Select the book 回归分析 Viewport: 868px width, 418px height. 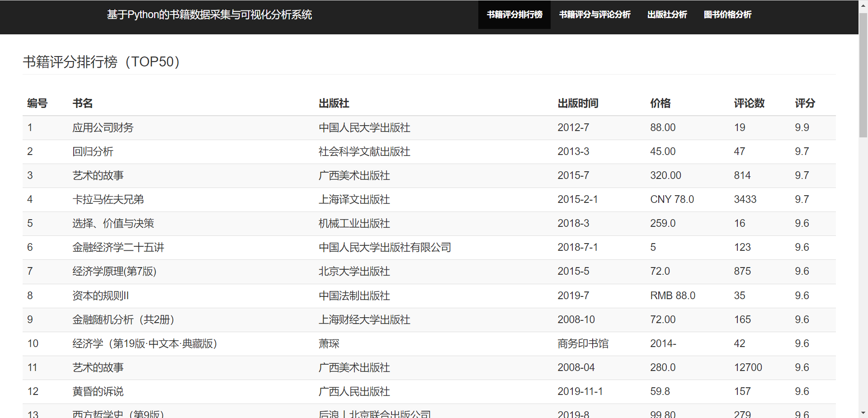click(x=93, y=151)
